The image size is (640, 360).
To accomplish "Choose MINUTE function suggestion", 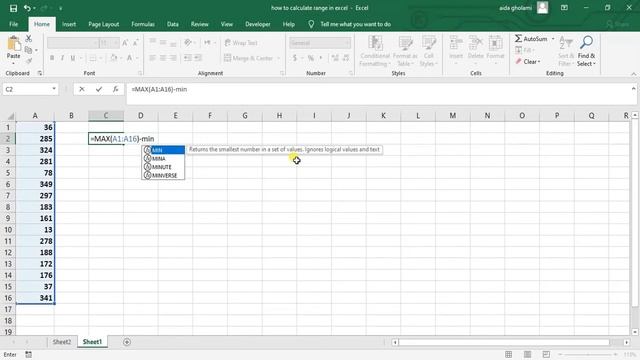I will point(163,167).
